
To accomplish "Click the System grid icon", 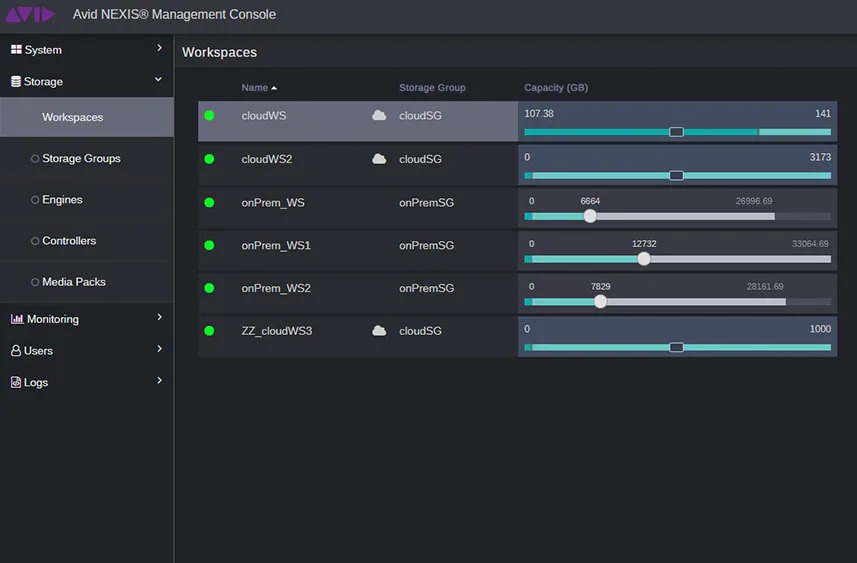I will (x=16, y=49).
